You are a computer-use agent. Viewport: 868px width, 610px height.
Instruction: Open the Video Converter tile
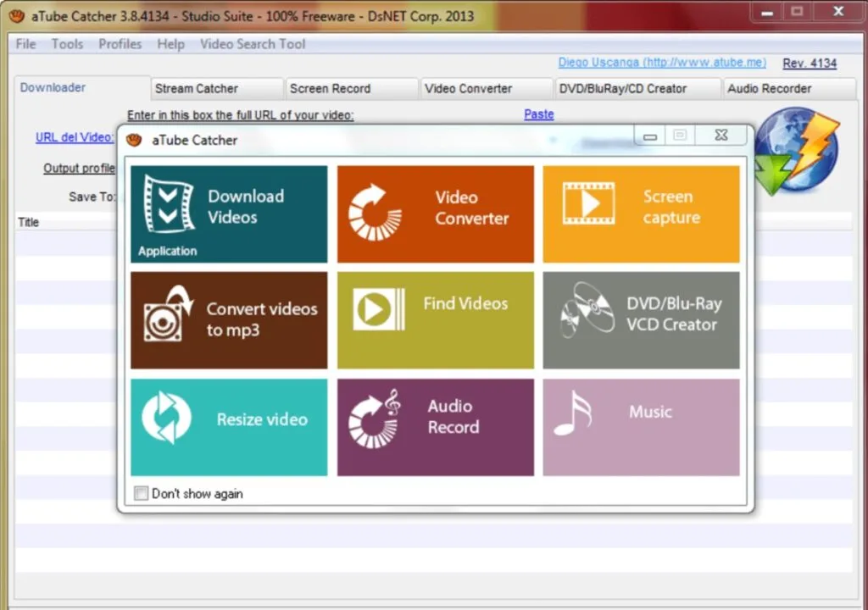click(x=435, y=212)
